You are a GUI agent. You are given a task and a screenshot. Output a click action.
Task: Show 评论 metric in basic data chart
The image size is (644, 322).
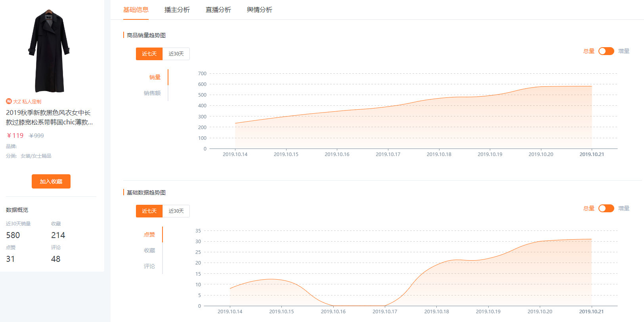coord(149,266)
